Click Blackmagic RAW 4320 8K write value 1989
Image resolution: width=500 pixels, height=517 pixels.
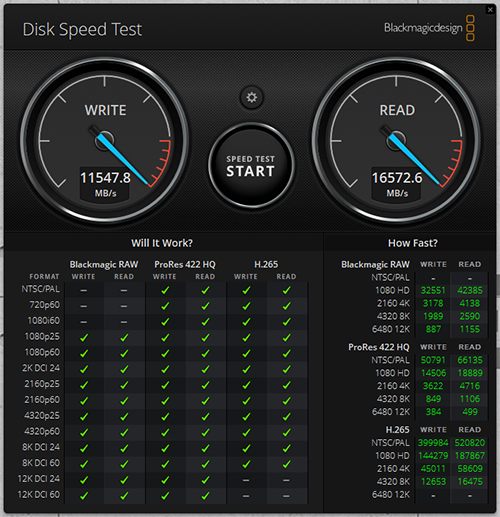[433, 316]
